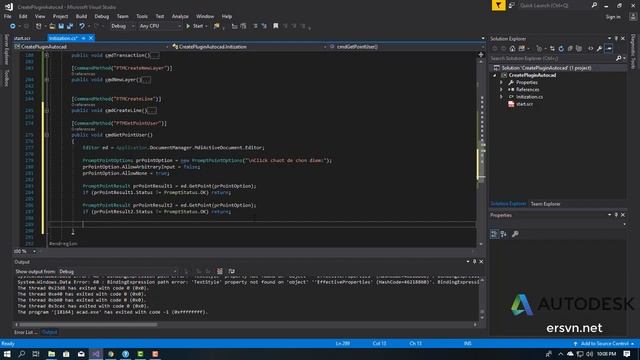Viewport: 640px width, 360px height.
Task: Close the Initization.cs editor tab
Action: click(91, 38)
